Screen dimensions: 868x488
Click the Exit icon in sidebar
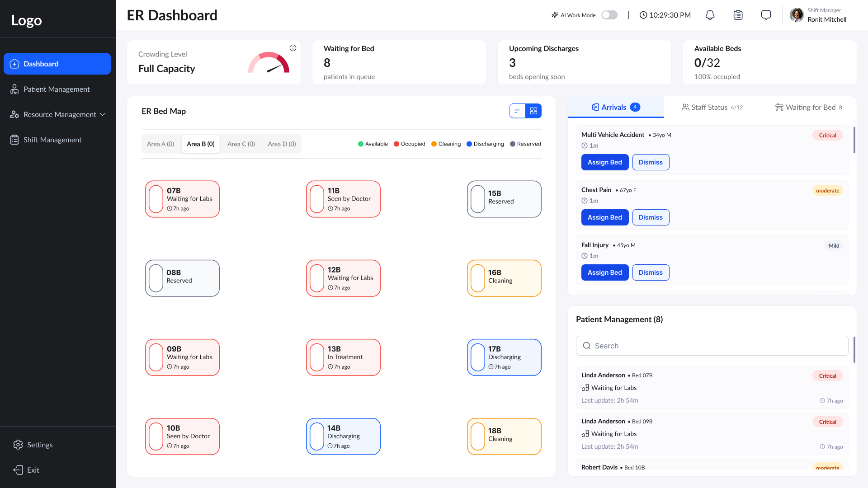click(18, 470)
